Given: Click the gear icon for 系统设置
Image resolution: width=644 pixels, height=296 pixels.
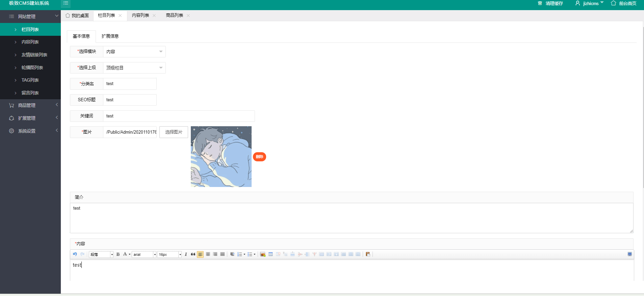Looking at the screenshot, I should pos(11,131).
